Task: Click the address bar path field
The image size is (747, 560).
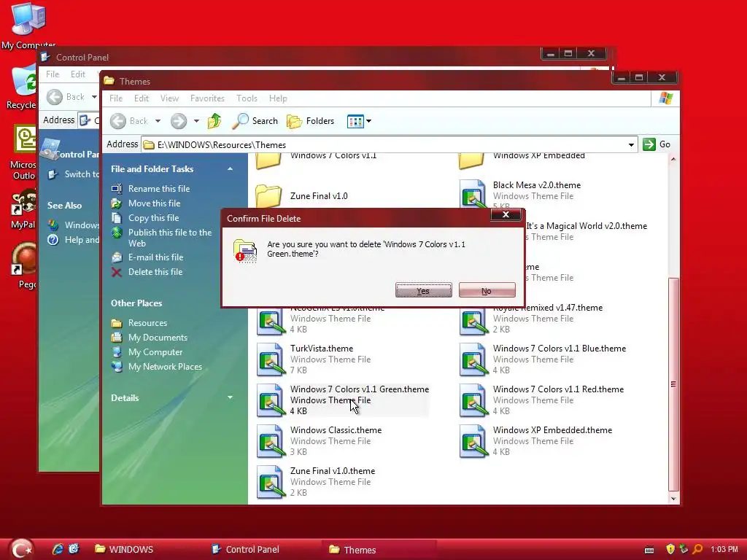Action: pyautogui.click(x=384, y=145)
